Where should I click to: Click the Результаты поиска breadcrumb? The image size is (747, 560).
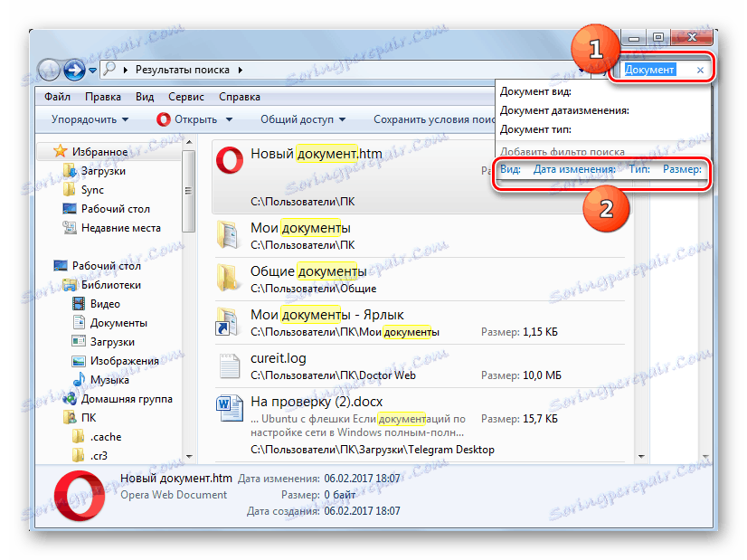click(x=183, y=70)
